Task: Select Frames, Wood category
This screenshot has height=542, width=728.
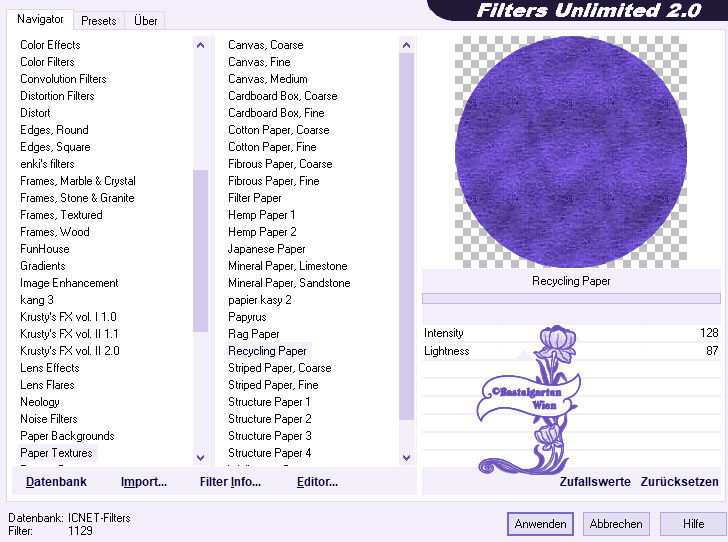Action: pos(54,232)
